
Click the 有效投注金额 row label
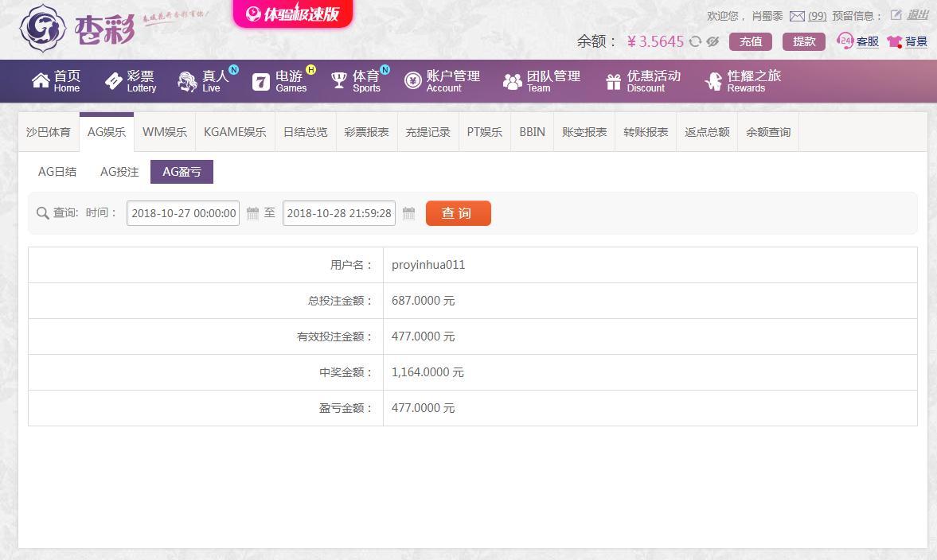[334, 336]
